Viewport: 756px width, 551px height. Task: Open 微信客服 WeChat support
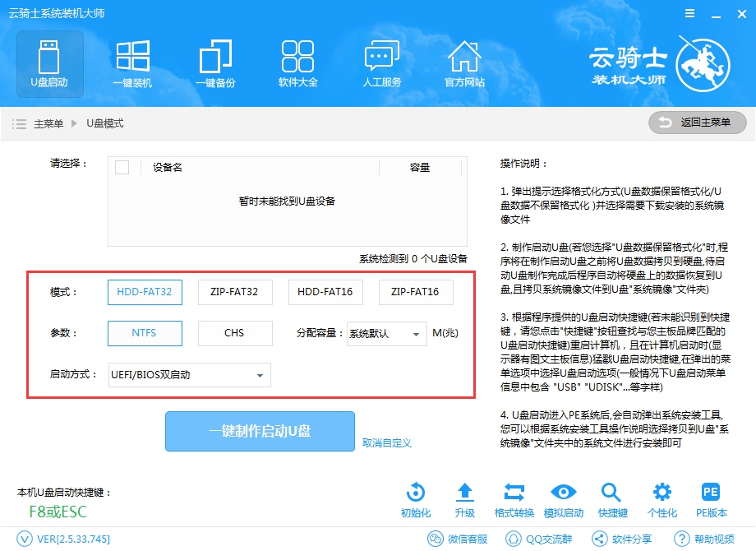pos(458,539)
